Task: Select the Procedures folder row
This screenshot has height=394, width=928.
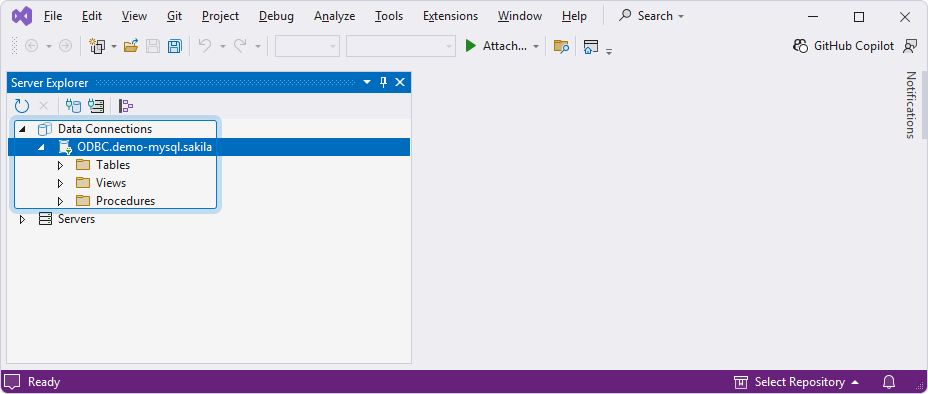Action: [125, 201]
